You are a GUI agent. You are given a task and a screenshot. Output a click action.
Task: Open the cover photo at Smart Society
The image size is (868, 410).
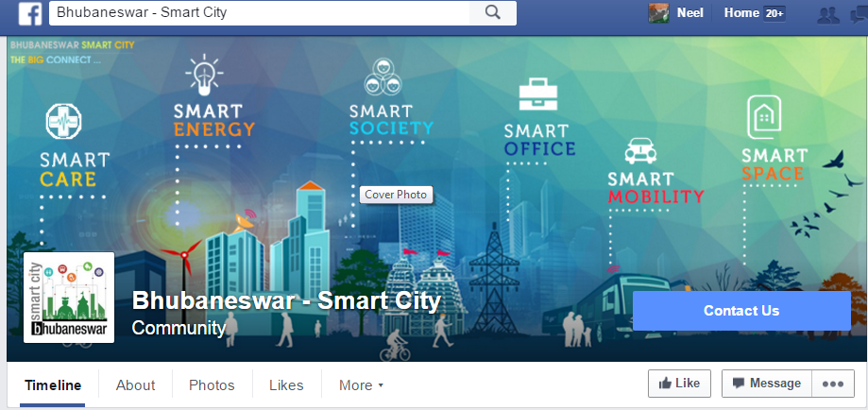pyautogui.click(x=391, y=128)
